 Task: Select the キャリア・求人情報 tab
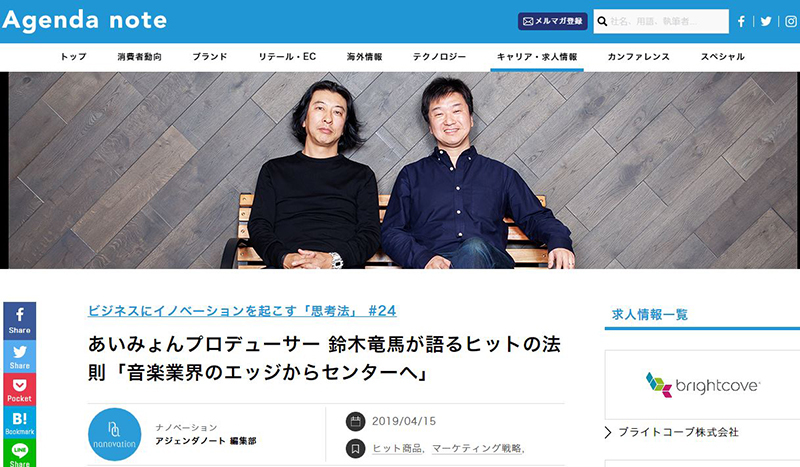pos(537,57)
